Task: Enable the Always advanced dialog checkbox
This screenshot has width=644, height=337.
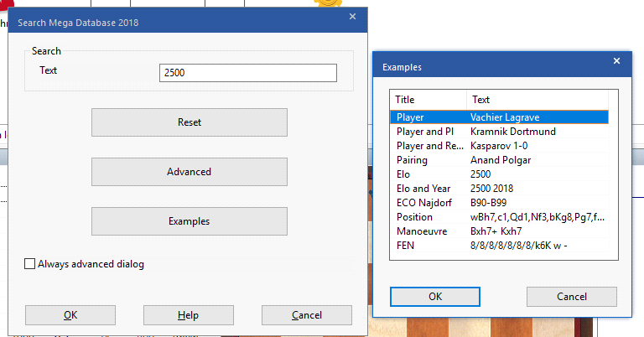Action: tap(31, 264)
